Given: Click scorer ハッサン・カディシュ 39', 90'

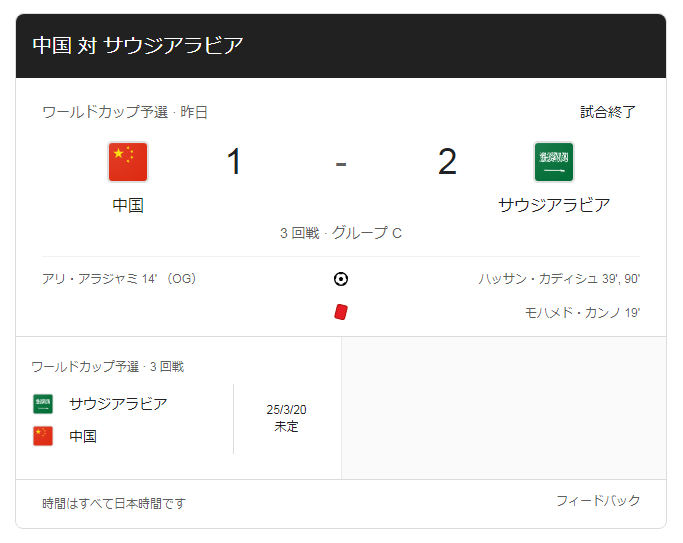Looking at the screenshot, I should [x=559, y=279].
